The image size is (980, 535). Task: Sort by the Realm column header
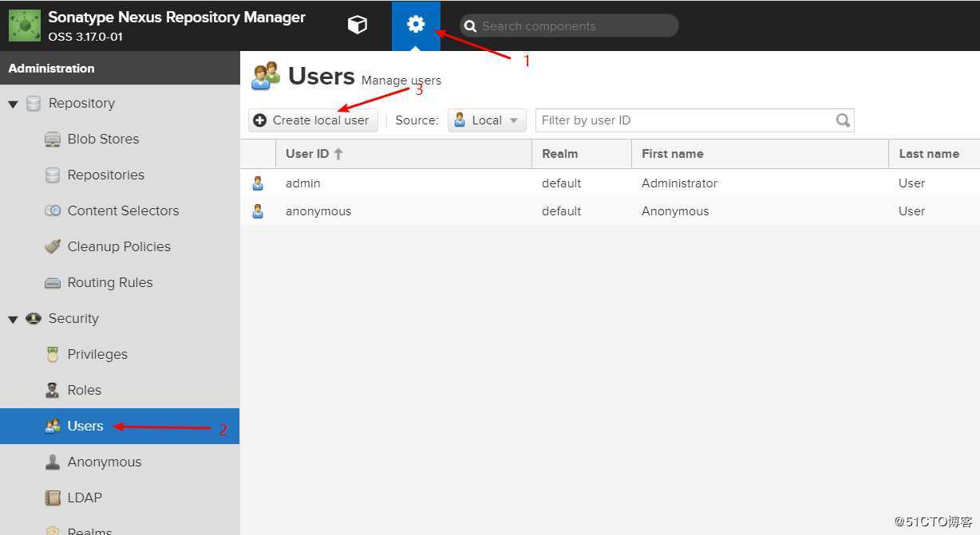tap(582, 154)
